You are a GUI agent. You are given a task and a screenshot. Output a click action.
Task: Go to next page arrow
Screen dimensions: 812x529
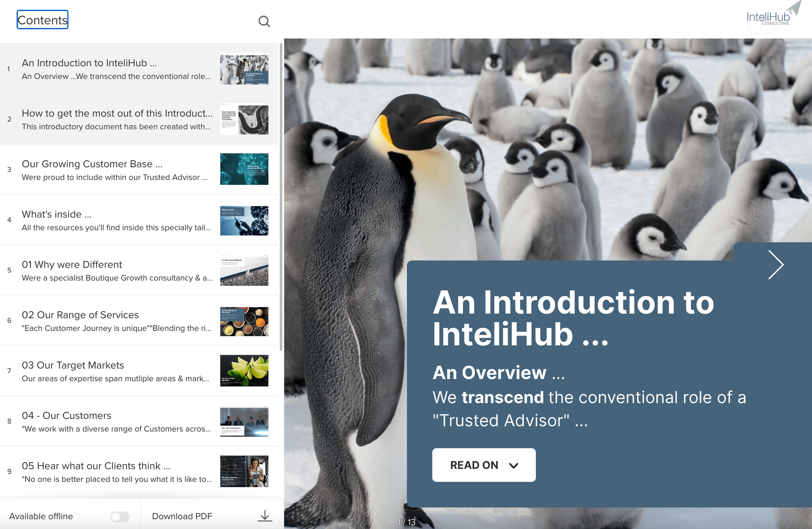point(776,265)
